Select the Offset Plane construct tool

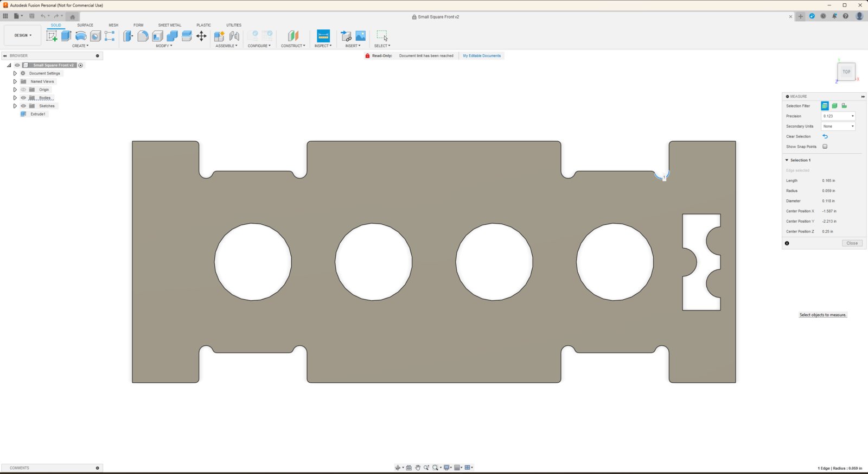pyautogui.click(x=293, y=36)
